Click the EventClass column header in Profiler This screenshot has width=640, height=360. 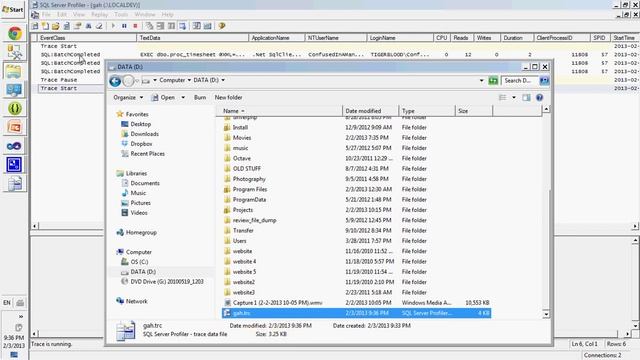pos(87,38)
